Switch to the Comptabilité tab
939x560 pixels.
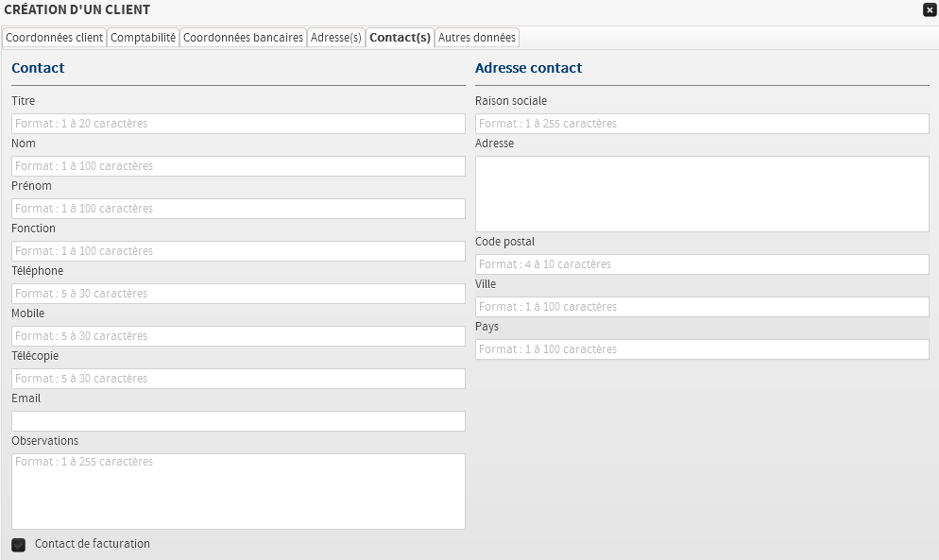143,38
